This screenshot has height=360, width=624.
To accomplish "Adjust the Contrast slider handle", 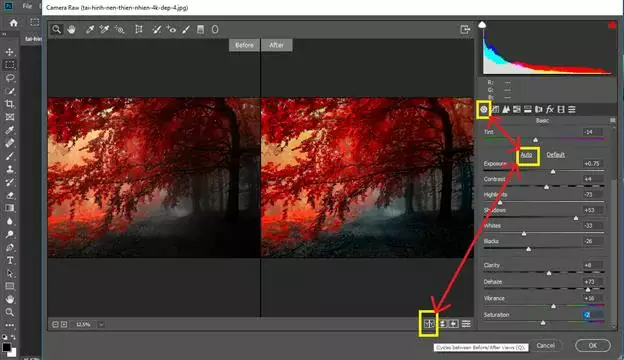I will [x=546, y=187].
